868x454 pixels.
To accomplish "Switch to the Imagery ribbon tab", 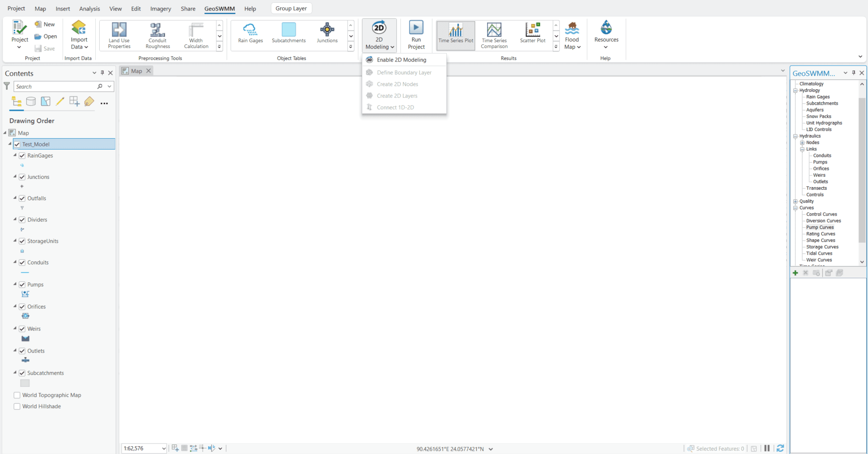I will point(160,8).
